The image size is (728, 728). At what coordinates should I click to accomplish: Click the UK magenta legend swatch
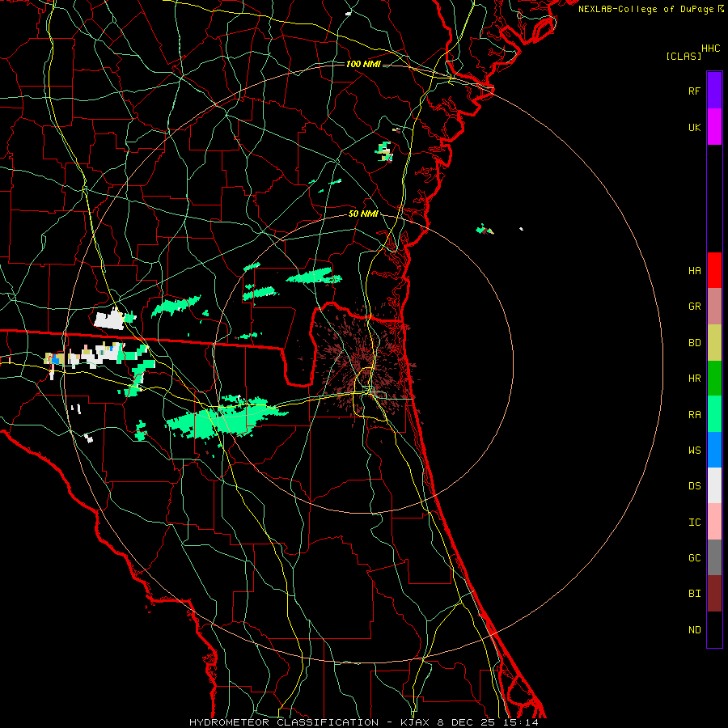tap(714, 127)
